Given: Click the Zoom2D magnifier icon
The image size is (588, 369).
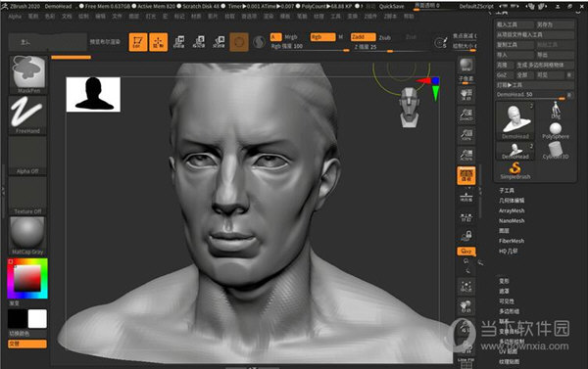Looking at the screenshot, I should click(x=466, y=115).
